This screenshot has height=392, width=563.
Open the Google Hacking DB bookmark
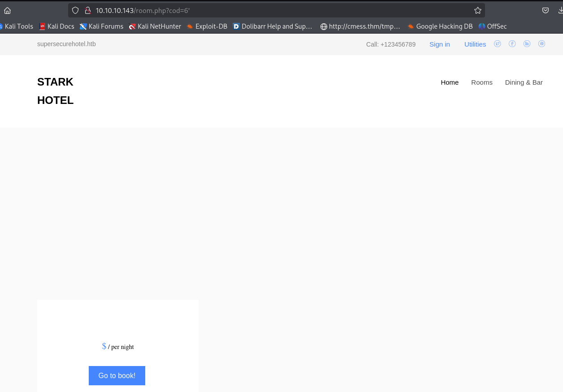[x=440, y=26]
